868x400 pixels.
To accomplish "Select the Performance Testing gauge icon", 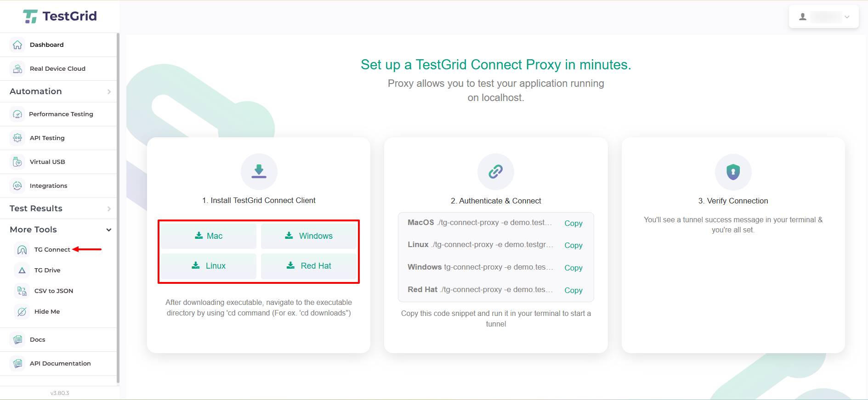I will (x=17, y=114).
